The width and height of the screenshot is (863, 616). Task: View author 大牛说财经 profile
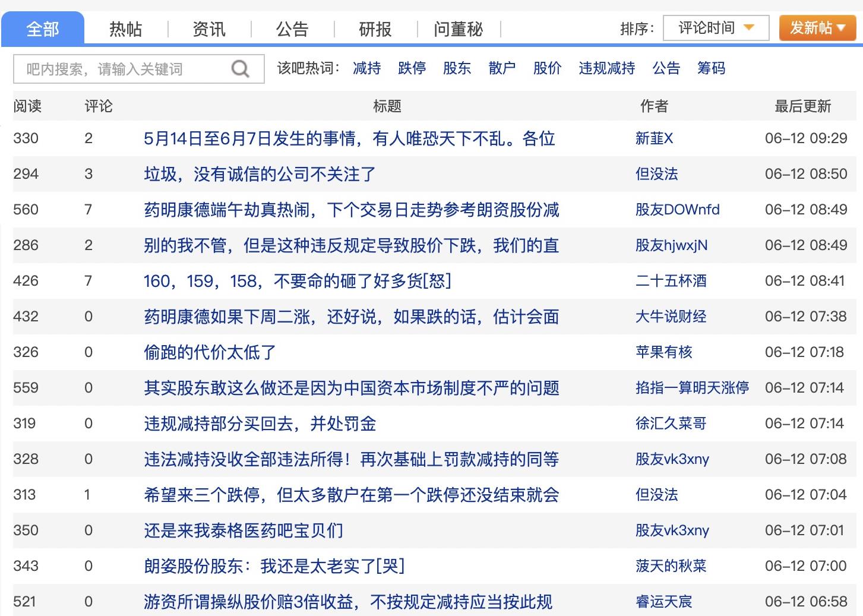coord(671,317)
